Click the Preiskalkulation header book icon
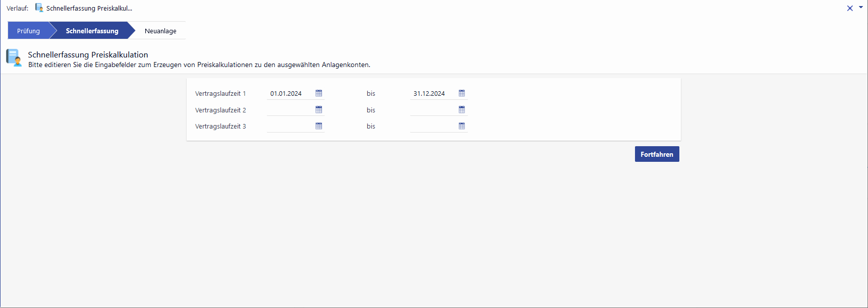The height and width of the screenshot is (308, 868). 14,57
